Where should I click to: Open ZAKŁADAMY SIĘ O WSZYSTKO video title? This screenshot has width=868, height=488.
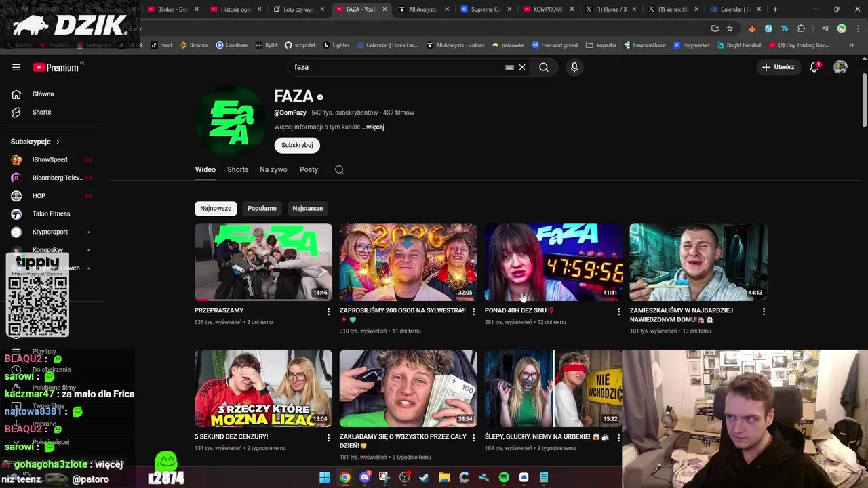click(x=403, y=441)
